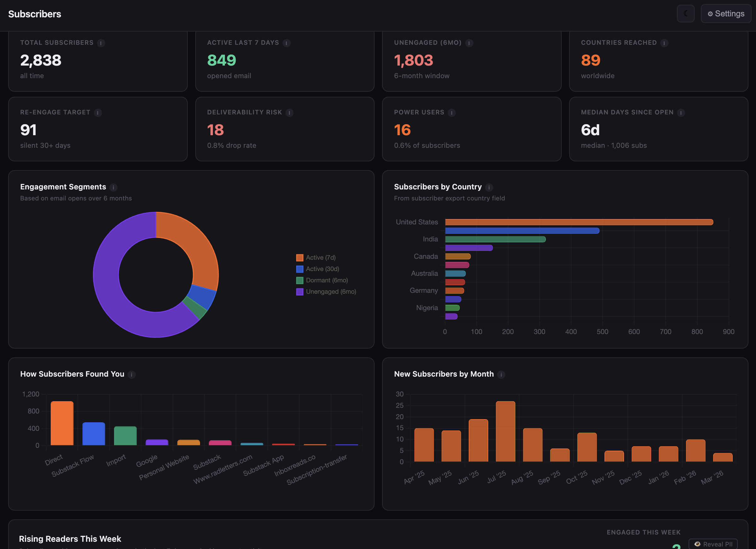Viewport: 756px width, 549px height.
Task: Click Countries Reached info icon
Action: (x=664, y=43)
